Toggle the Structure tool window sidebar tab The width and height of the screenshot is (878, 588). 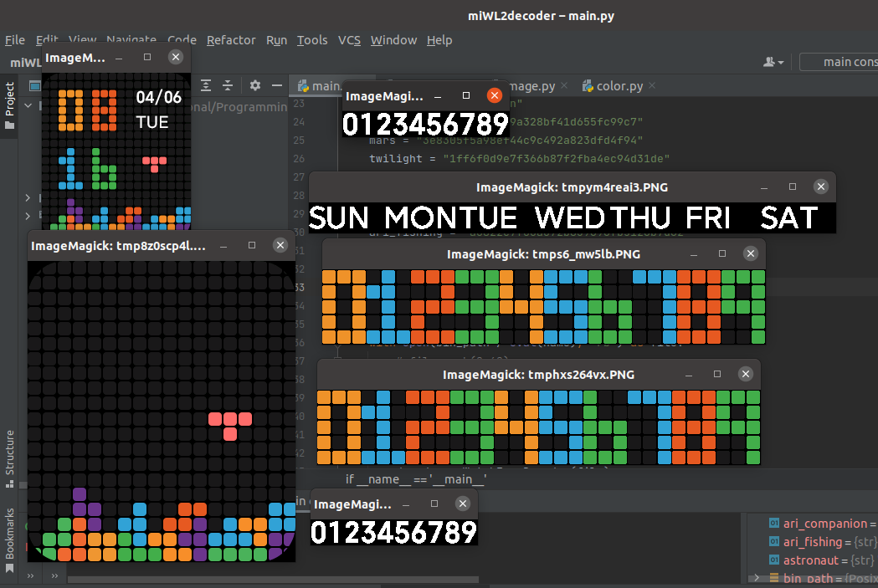pyautogui.click(x=9, y=458)
